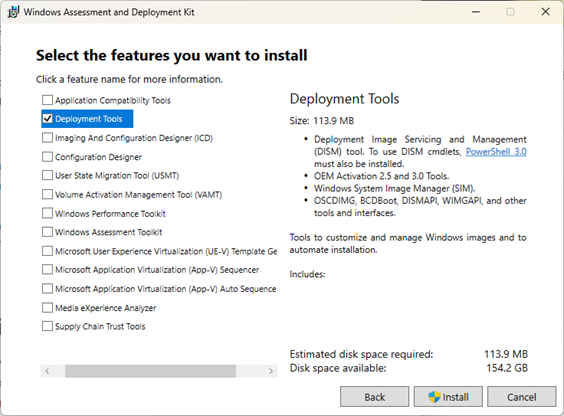
Task: Click the Media eXperience Analyzer label
Action: [105, 308]
